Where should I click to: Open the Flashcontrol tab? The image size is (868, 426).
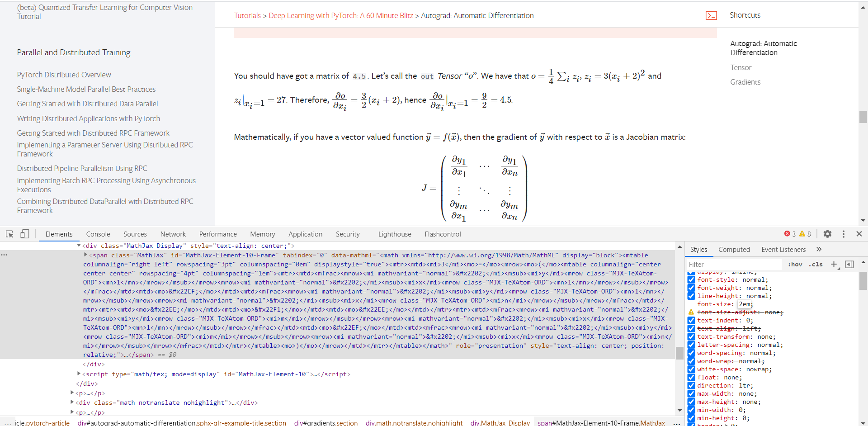click(443, 234)
